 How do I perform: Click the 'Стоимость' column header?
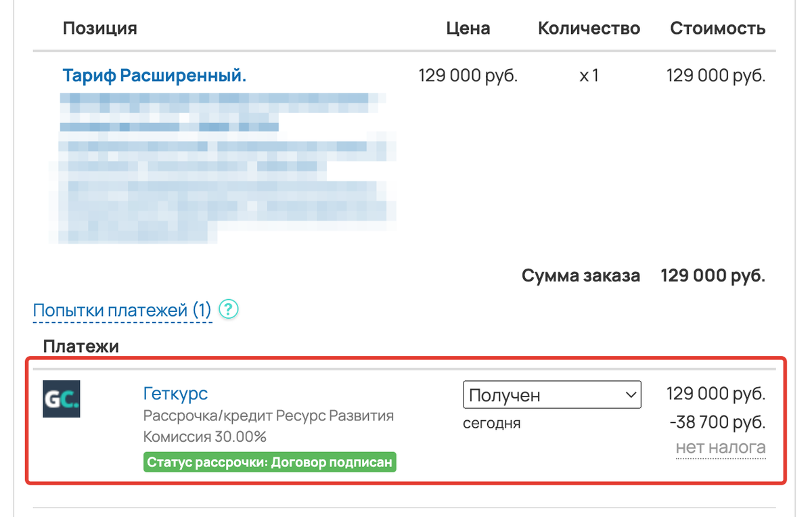click(718, 28)
